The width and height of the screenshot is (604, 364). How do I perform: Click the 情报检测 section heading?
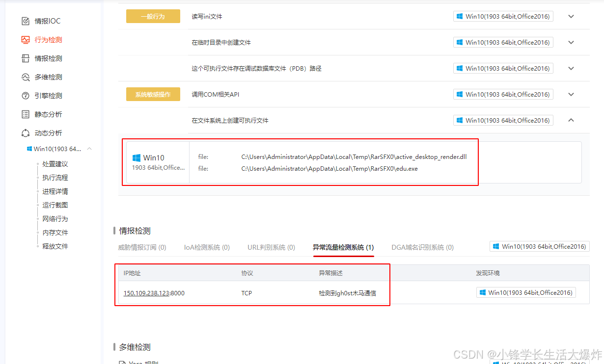(x=135, y=231)
